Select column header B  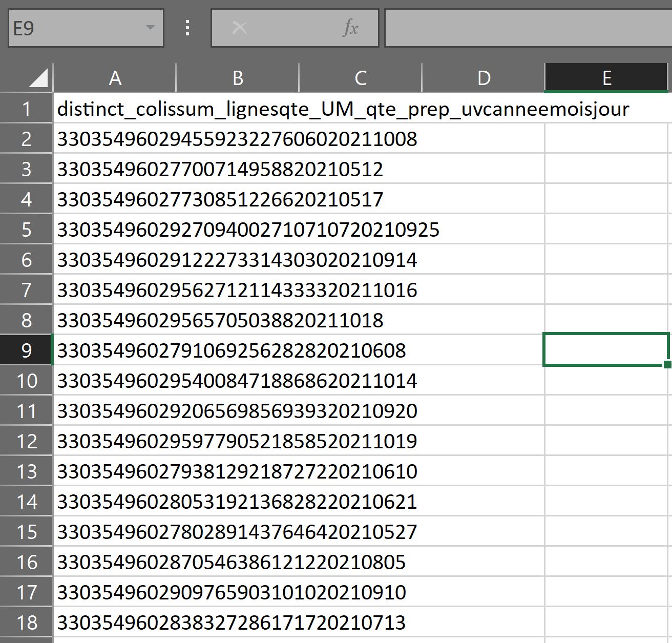(x=237, y=77)
